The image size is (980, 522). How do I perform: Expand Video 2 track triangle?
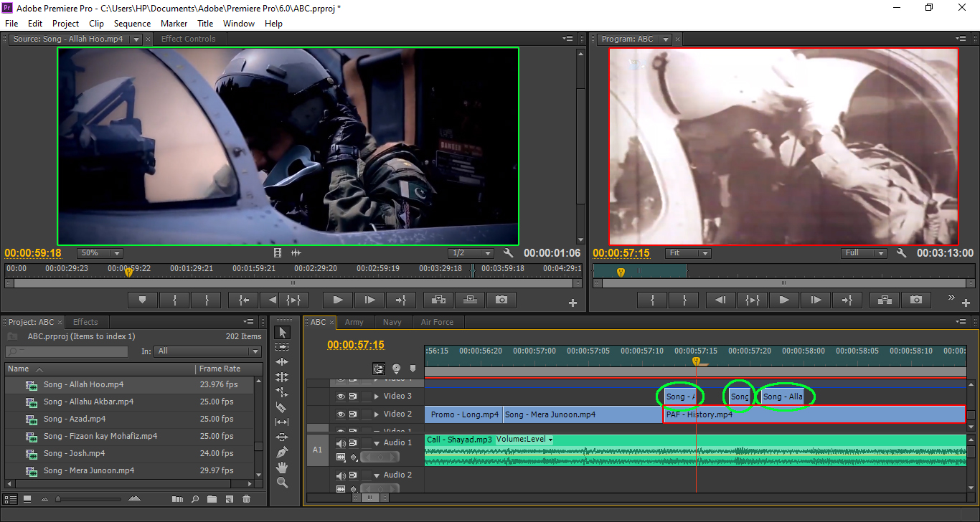pyautogui.click(x=377, y=414)
